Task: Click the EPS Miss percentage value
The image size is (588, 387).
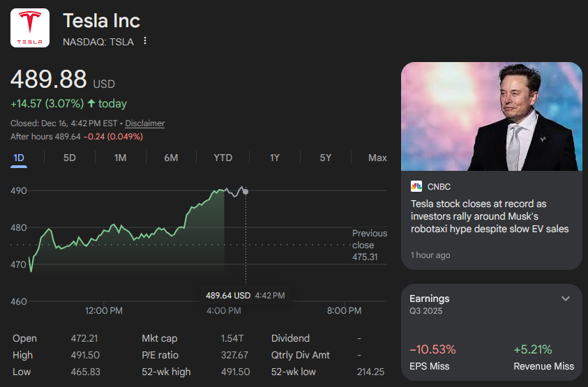Action: pos(432,349)
